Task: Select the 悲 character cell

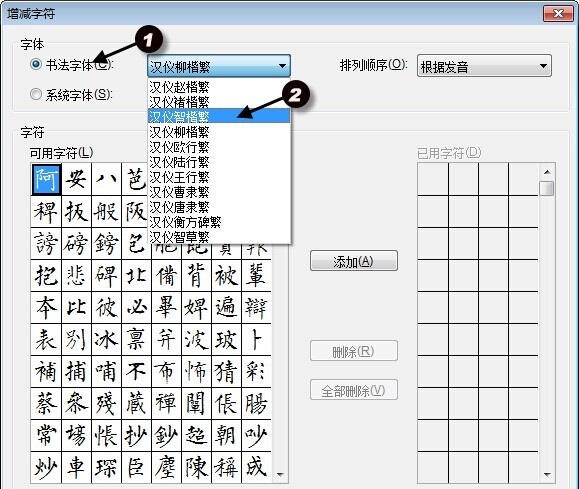Action: 76,276
